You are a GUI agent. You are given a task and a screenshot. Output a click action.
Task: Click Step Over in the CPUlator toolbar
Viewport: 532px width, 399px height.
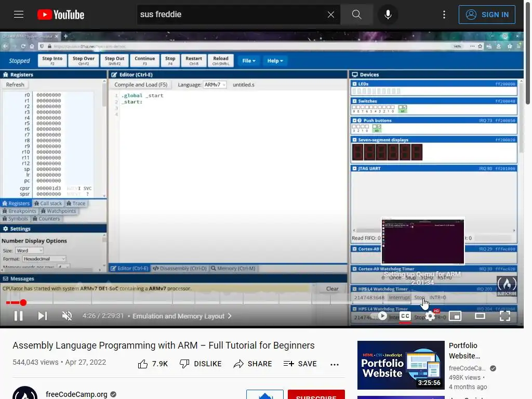click(84, 60)
